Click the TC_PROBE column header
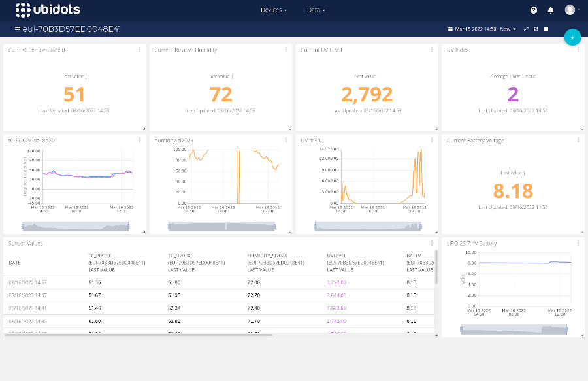Image resolution: width=588 pixels, height=381 pixels. coord(117,263)
